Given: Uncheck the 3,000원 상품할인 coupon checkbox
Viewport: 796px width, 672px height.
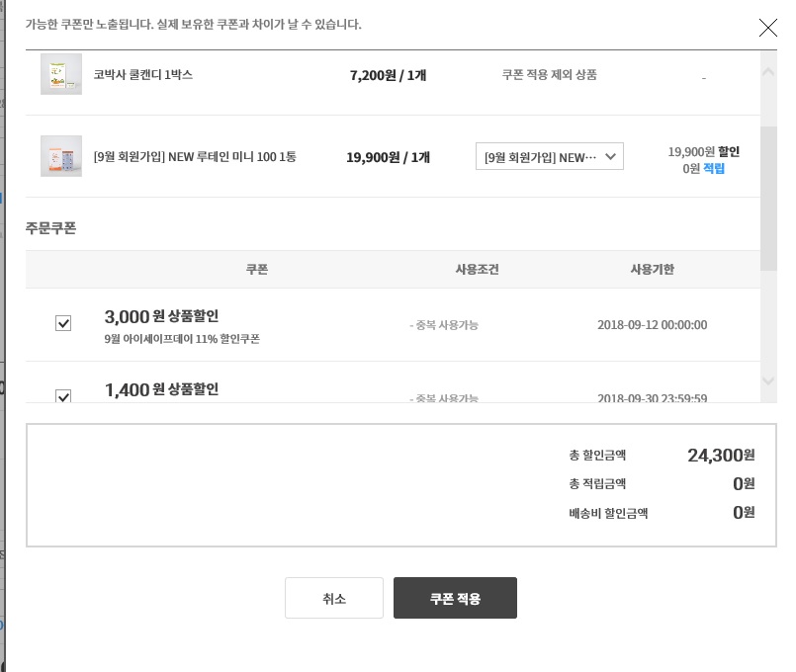Looking at the screenshot, I should (x=63, y=323).
